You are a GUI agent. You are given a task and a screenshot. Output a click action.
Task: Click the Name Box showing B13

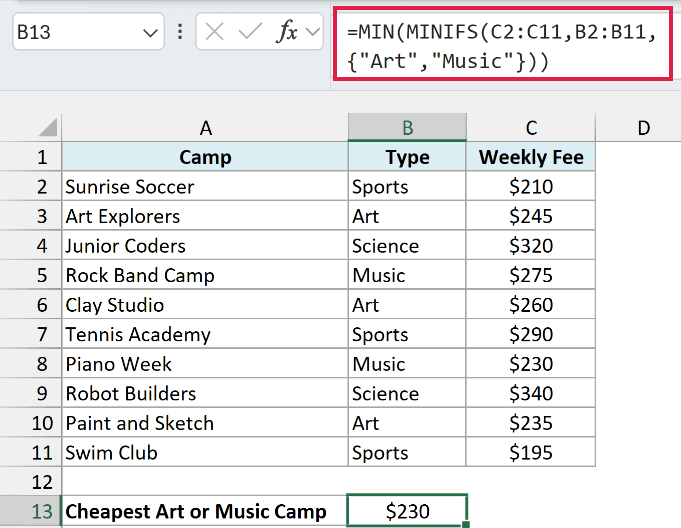coord(88,32)
